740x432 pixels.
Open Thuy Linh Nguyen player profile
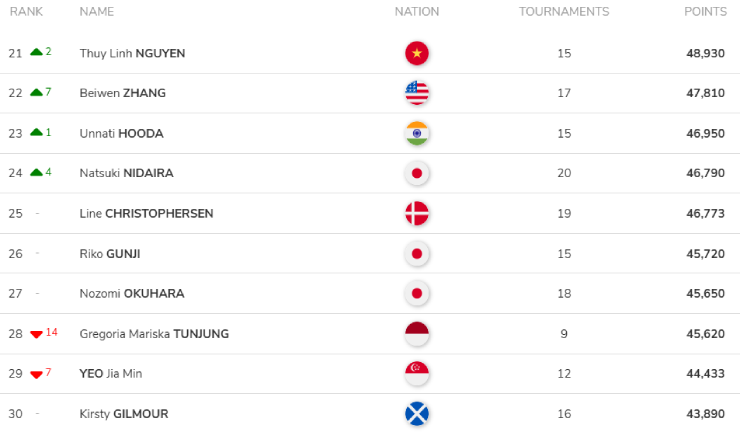pos(132,53)
